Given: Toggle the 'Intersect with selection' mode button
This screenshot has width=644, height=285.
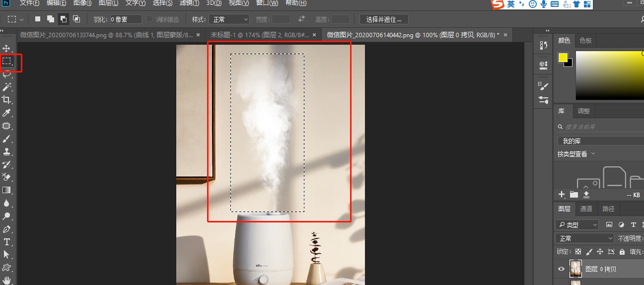Looking at the screenshot, I should (x=76, y=19).
